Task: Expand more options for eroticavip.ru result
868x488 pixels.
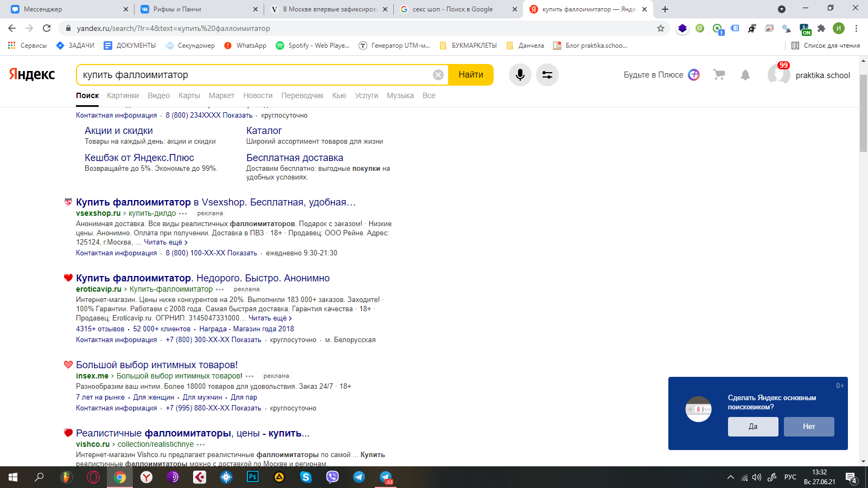Action: pyautogui.click(x=220, y=290)
